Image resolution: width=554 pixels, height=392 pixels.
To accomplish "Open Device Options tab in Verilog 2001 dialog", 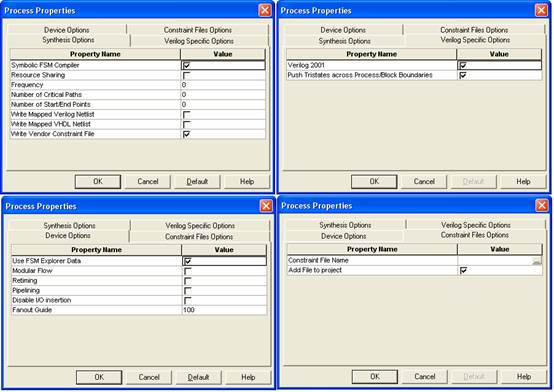I will [x=343, y=30].
